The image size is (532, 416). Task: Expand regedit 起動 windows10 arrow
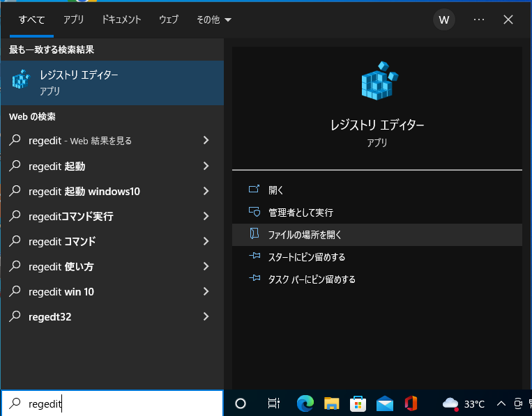click(206, 191)
